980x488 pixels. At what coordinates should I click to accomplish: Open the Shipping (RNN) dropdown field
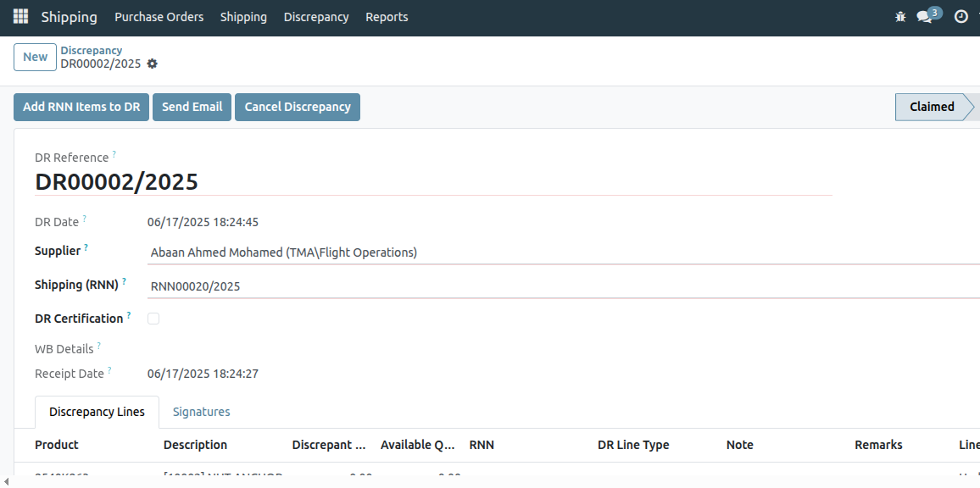(563, 286)
